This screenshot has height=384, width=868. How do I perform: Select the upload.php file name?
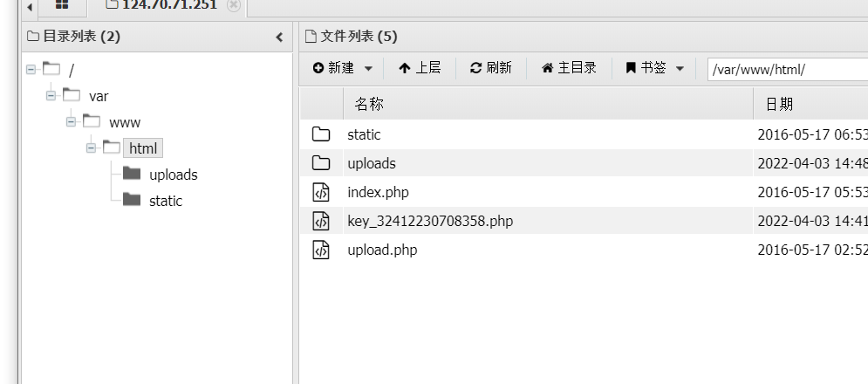click(x=382, y=250)
